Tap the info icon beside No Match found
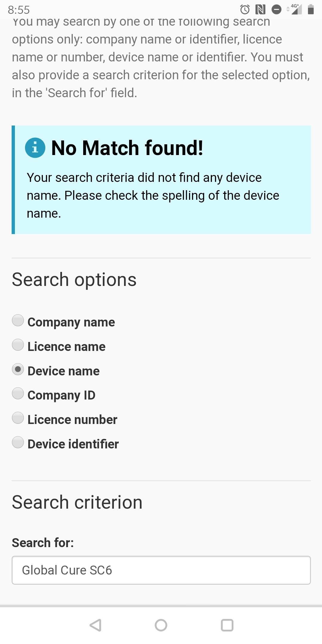Screen dimensions: 322x644 pyautogui.click(x=35, y=148)
